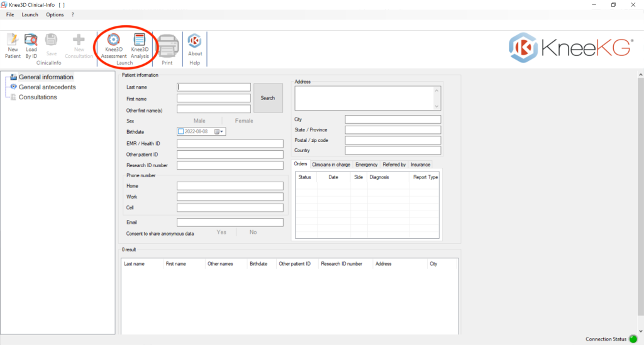This screenshot has width=644, height=345.
Task: Focus the Country field
Action: click(x=393, y=151)
